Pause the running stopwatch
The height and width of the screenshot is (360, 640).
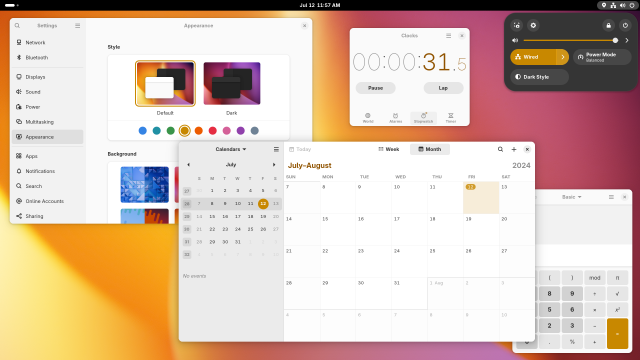[x=376, y=88]
